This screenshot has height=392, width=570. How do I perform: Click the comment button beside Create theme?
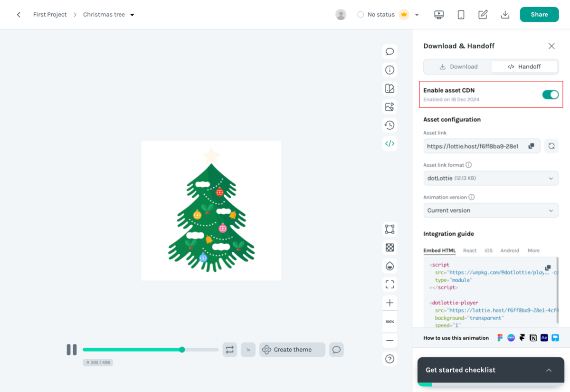point(336,350)
